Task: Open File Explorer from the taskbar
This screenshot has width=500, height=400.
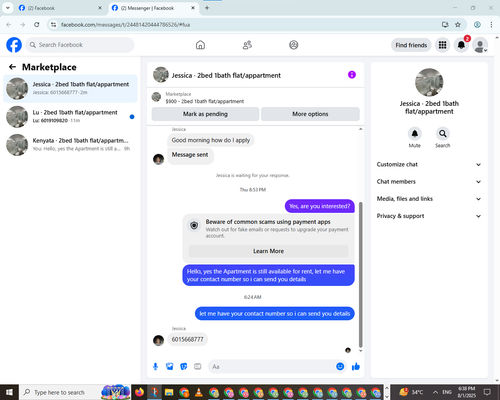Action: point(169,392)
